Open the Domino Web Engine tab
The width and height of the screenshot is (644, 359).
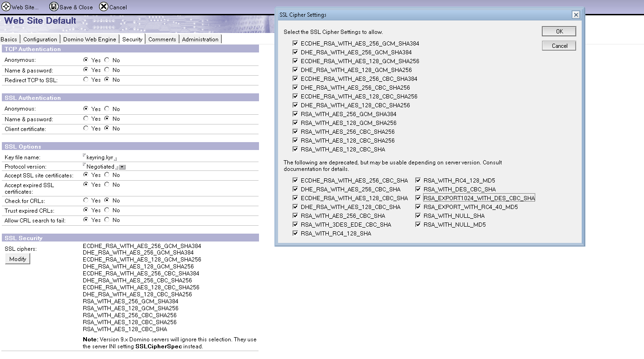coord(89,39)
